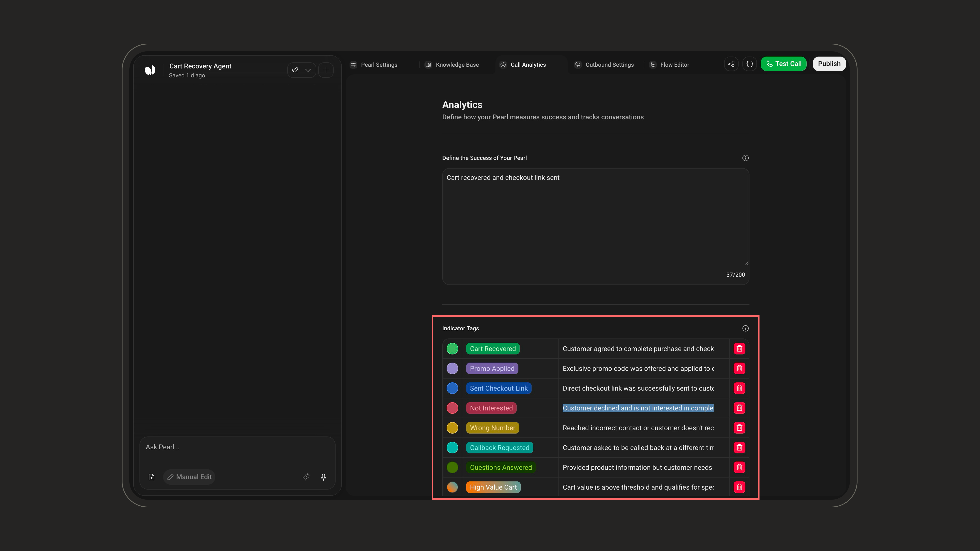Delete the Wrong Number tag
The image size is (980, 551).
[x=739, y=428]
